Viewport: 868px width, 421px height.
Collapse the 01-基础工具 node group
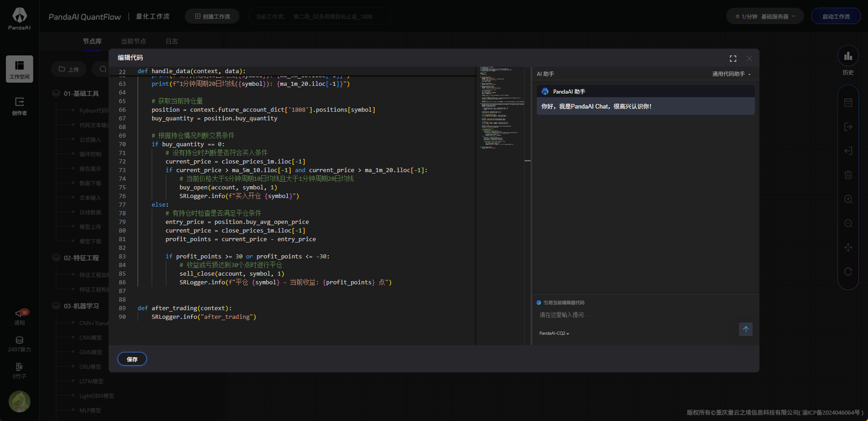76,94
